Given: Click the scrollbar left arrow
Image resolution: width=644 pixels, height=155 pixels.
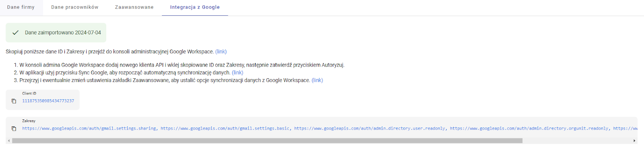Looking at the screenshot, I should click(9, 141).
